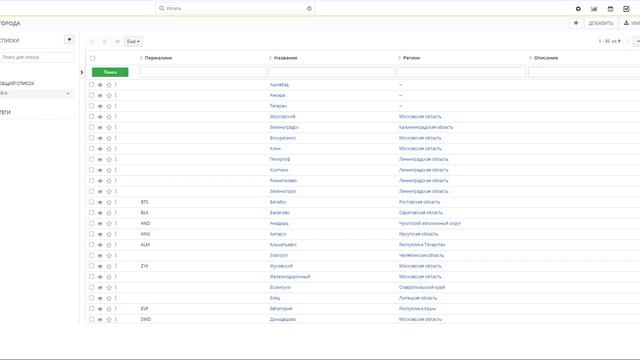The image size is (640, 360).
Task: Open the current list dropdown in sidebar
Action: point(36,93)
